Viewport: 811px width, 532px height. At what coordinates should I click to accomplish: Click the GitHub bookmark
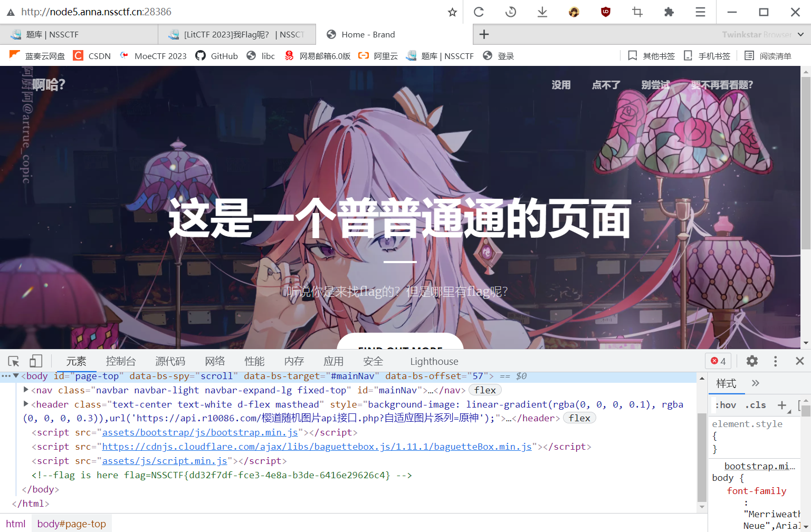[x=217, y=56]
